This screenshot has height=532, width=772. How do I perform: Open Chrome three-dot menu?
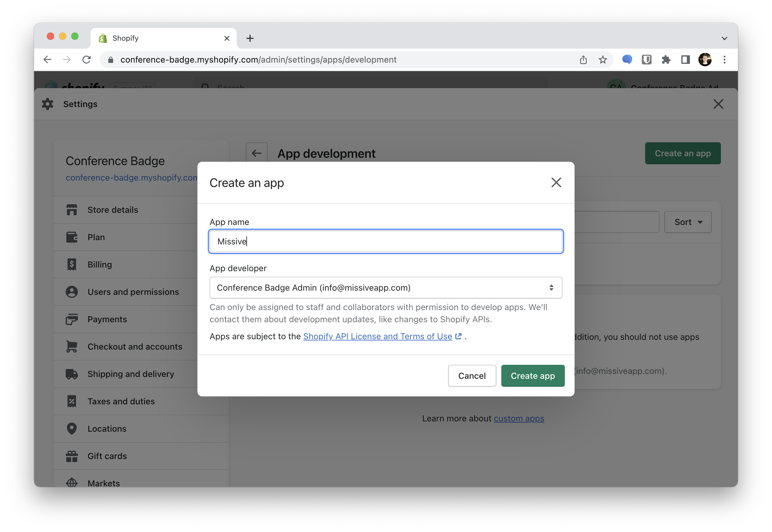[x=724, y=60]
